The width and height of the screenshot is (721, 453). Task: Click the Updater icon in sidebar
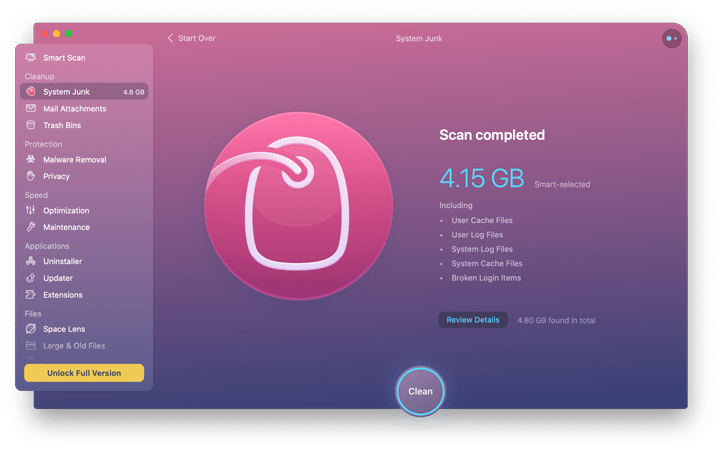coord(31,278)
